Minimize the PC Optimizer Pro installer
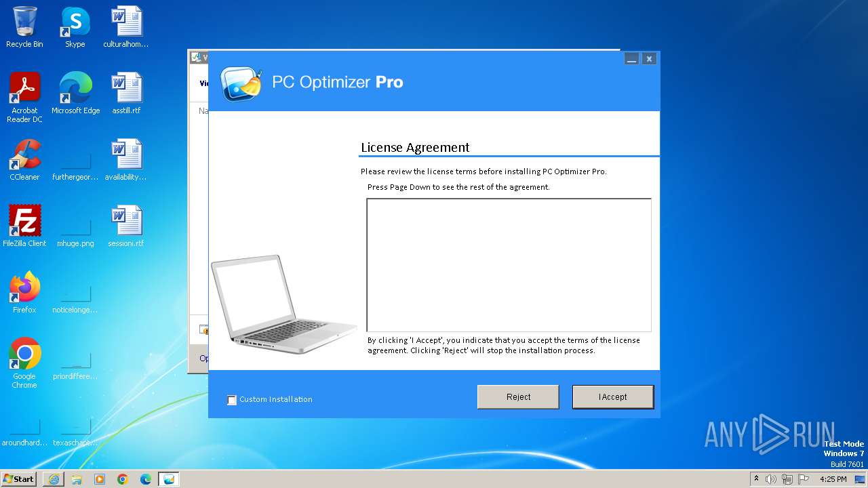Viewport: 868px width, 488px height. coord(631,59)
